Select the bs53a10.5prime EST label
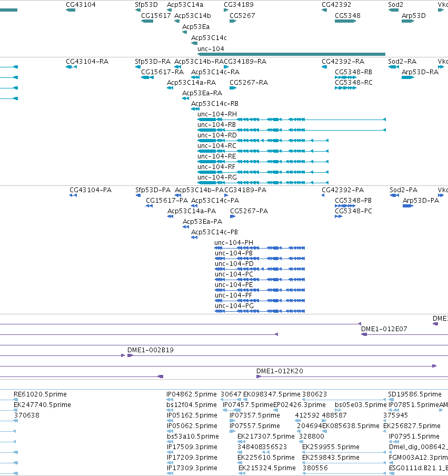 point(193,436)
